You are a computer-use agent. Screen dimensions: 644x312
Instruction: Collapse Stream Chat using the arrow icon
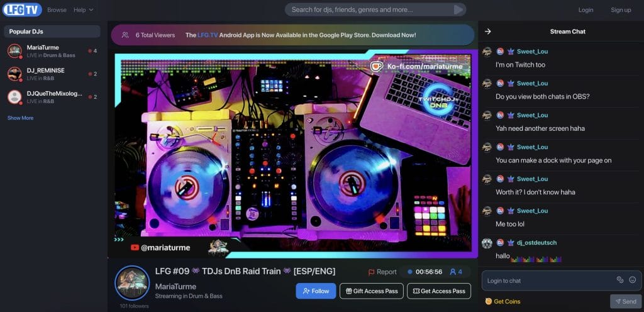[488, 31]
